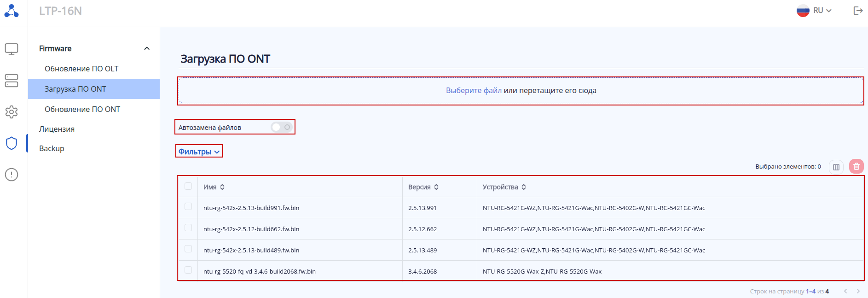The height and width of the screenshot is (298, 868).
Task: Open Обновление ПО OLT menu item
Action: tap(81, 69)
